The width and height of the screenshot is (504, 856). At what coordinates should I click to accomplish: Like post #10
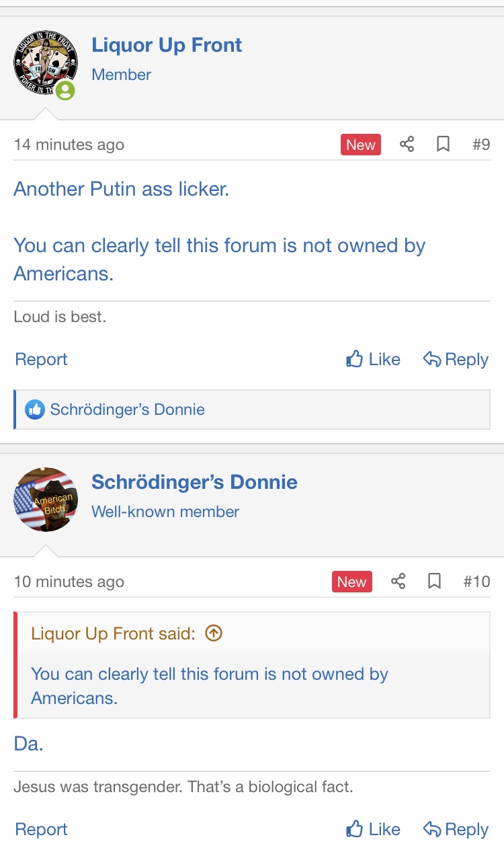tap(373, 830)
